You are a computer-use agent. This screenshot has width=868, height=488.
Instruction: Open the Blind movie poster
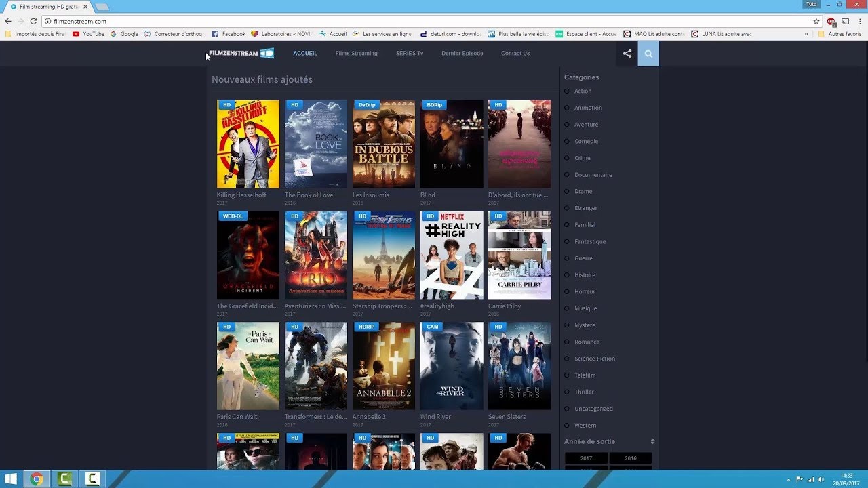452,144
